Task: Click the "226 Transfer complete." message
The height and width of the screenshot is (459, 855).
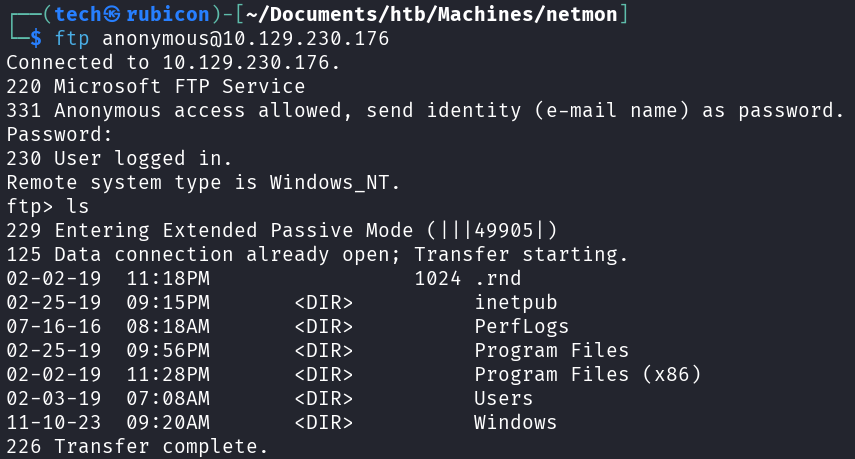Action: tap(137, 446)
